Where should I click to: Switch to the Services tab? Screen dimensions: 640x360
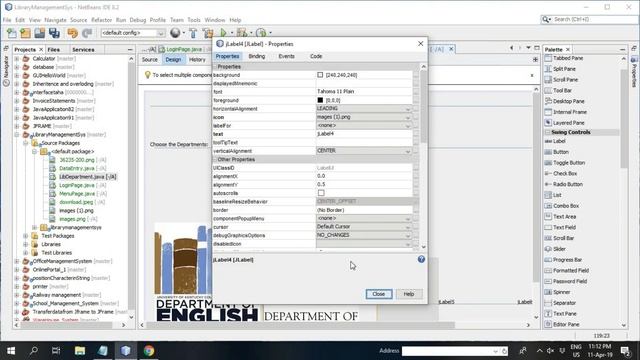[x=83, y=49]
